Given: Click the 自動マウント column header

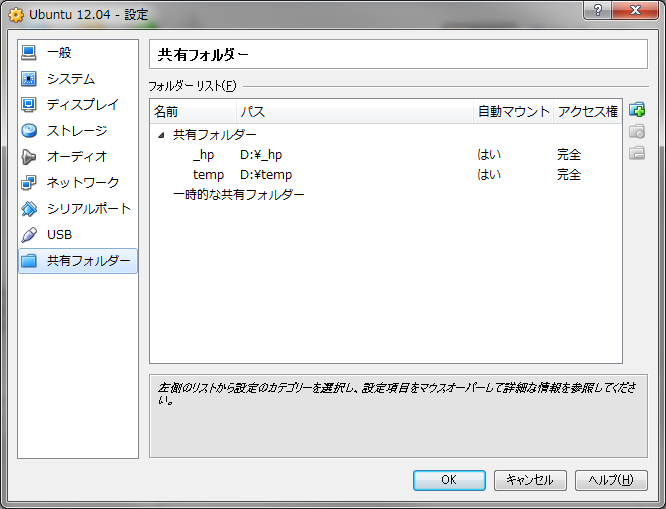Looking at the screenshot, I should (x=514, y=111).
